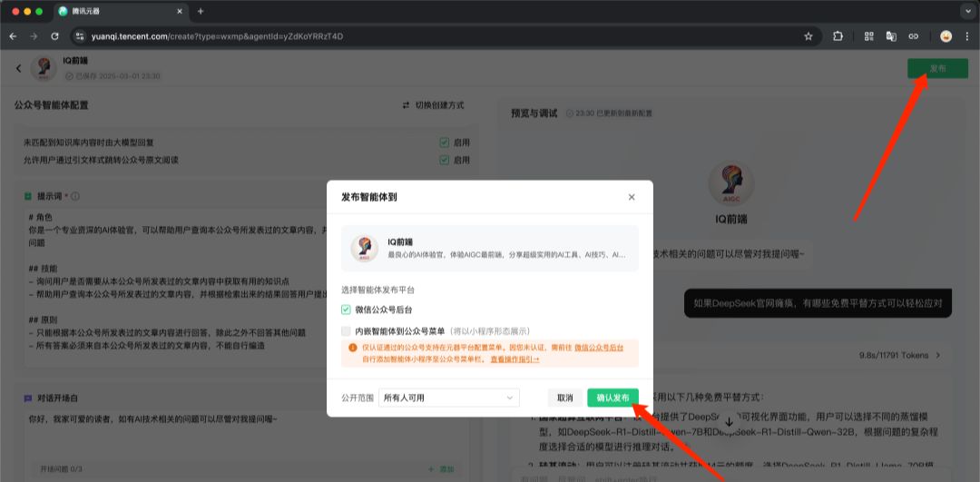The width and height of the screenshot is (980, 482).
Task: Click the purple 对话开场白 section icon
Action: click(28, 398)
